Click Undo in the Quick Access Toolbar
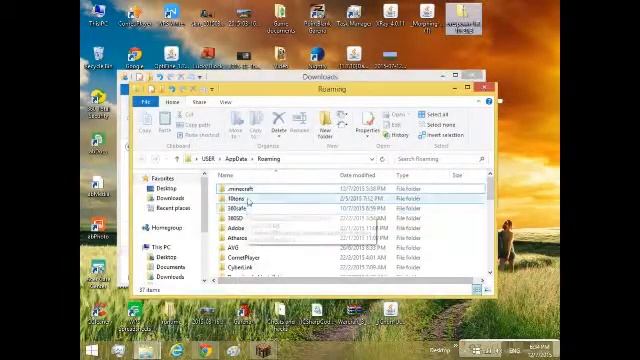The height and width of the screenshot is (360, 640). [x=172, y=89]
